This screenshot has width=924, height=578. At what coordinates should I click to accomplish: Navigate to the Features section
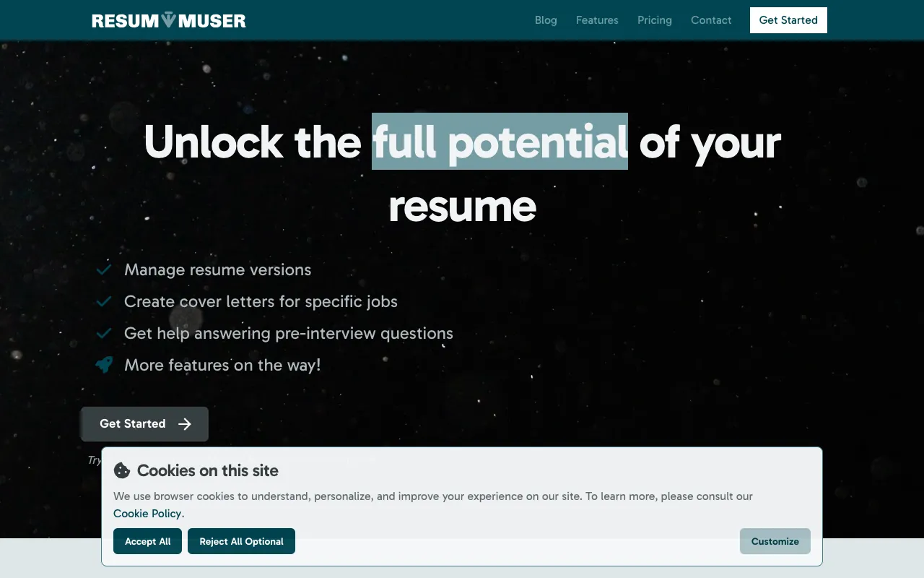[x=597, y=20]
